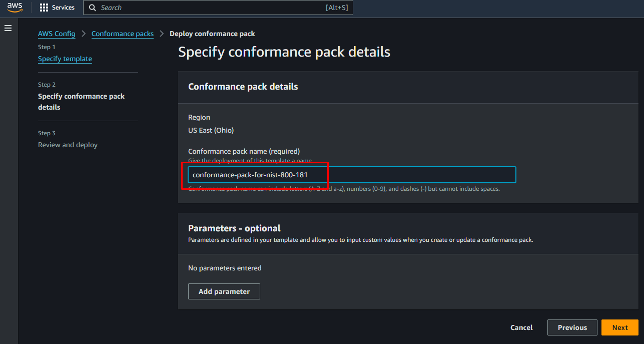Click the magnifier icon in search bar
Viewport: 644px width, 344px height.
(x=93, y=8)
